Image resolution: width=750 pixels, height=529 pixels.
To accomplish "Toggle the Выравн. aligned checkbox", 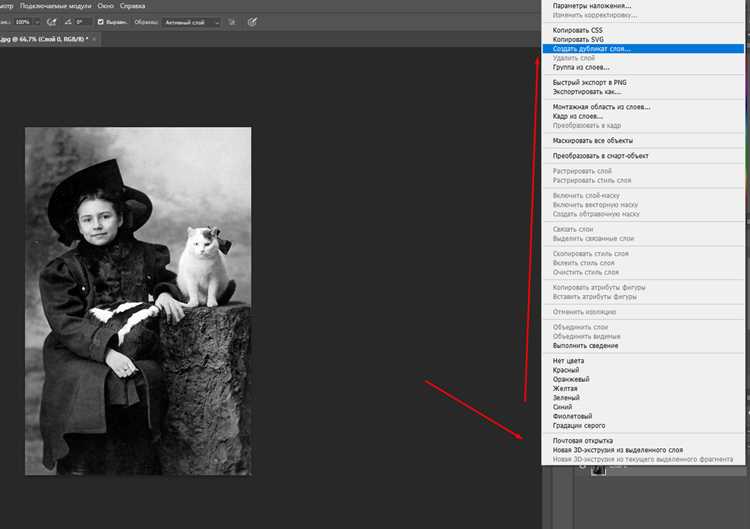I will (100, 22).
